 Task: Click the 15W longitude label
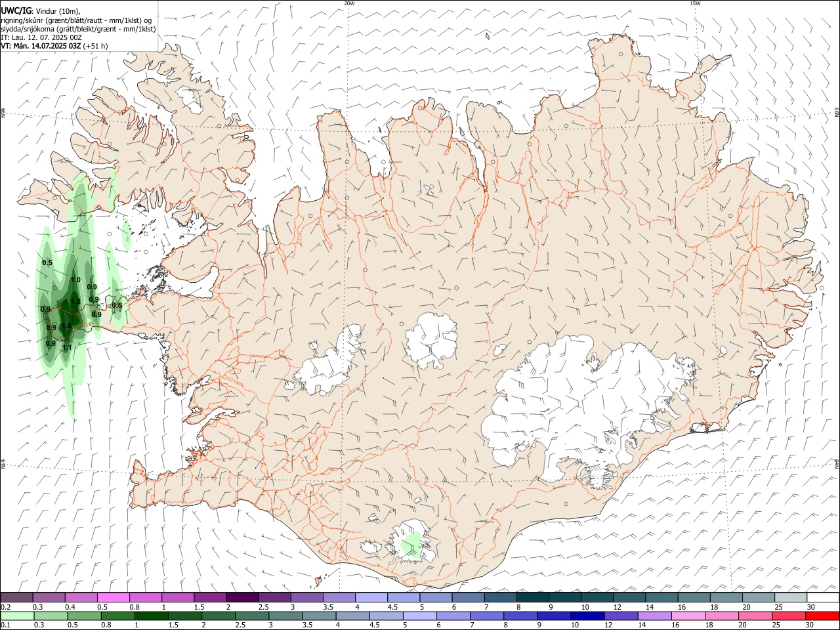[695, 3]
